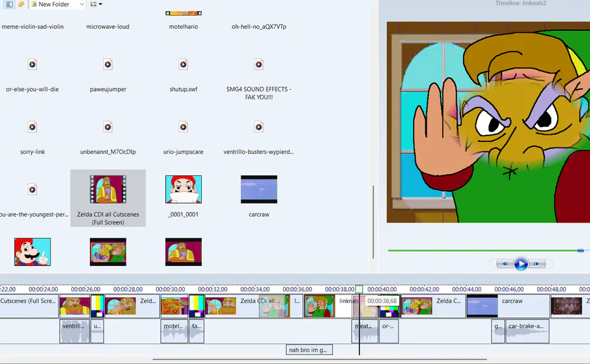Open the New Folder collection dropdown
Image resolution: width=590 pixels, height=364 pixels.
pyautogui.click(x=58, y=4)
